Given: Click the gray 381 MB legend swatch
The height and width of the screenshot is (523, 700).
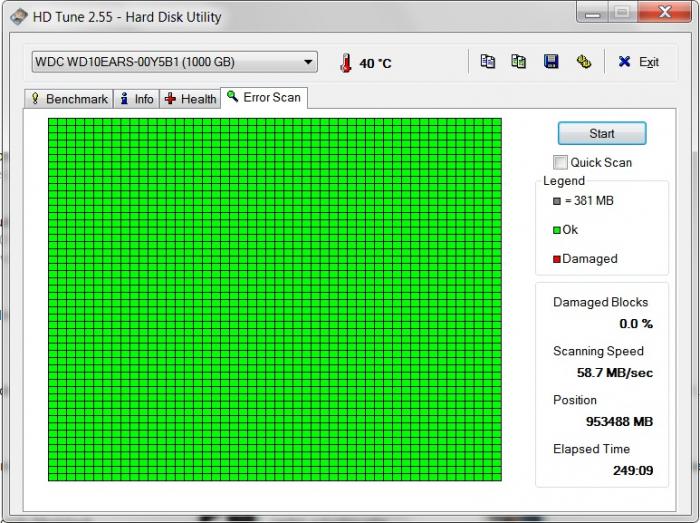Looking at the screenshot, I should pos(557,201).
